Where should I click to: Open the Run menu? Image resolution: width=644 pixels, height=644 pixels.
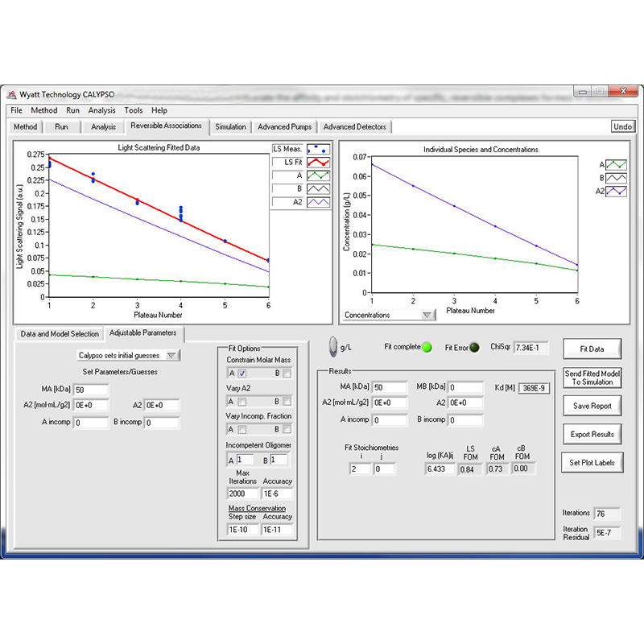click(72, 110)
